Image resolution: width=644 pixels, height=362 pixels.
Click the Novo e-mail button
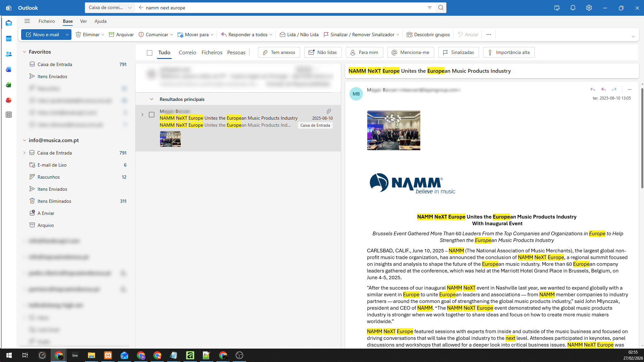[x=42, y=35]
